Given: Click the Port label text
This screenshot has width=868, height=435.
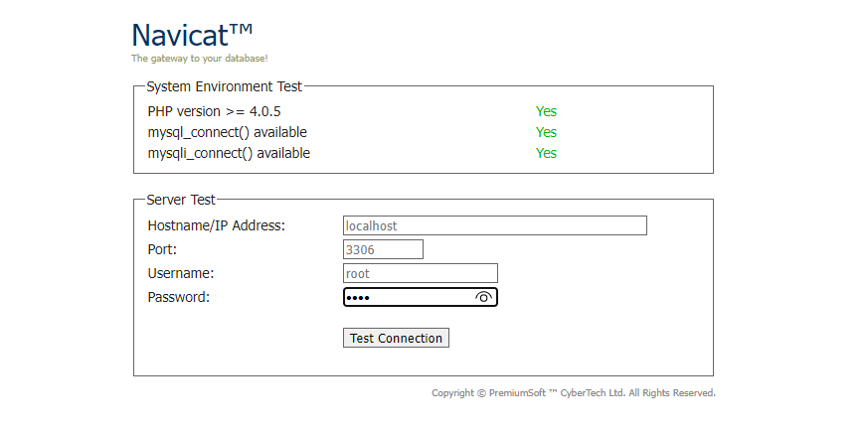Looking at the screenshot, I should pyautogui.click(x=162, y=249).
